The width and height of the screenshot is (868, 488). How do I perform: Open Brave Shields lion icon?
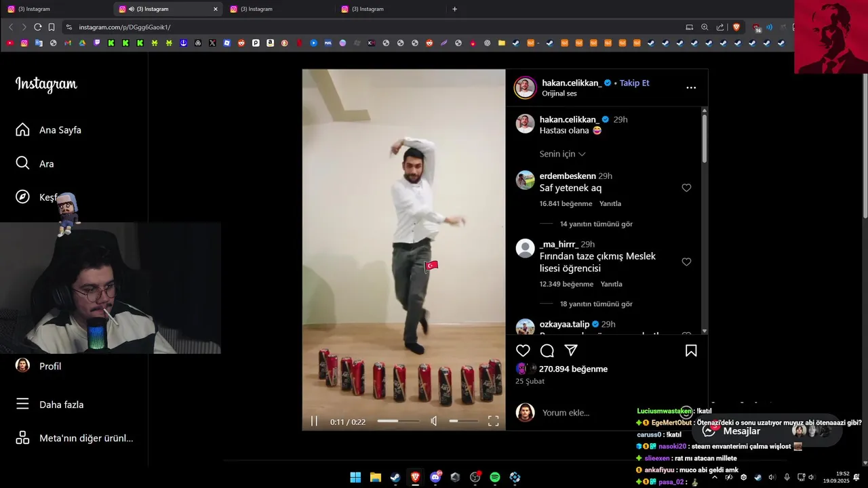point(736,27)
